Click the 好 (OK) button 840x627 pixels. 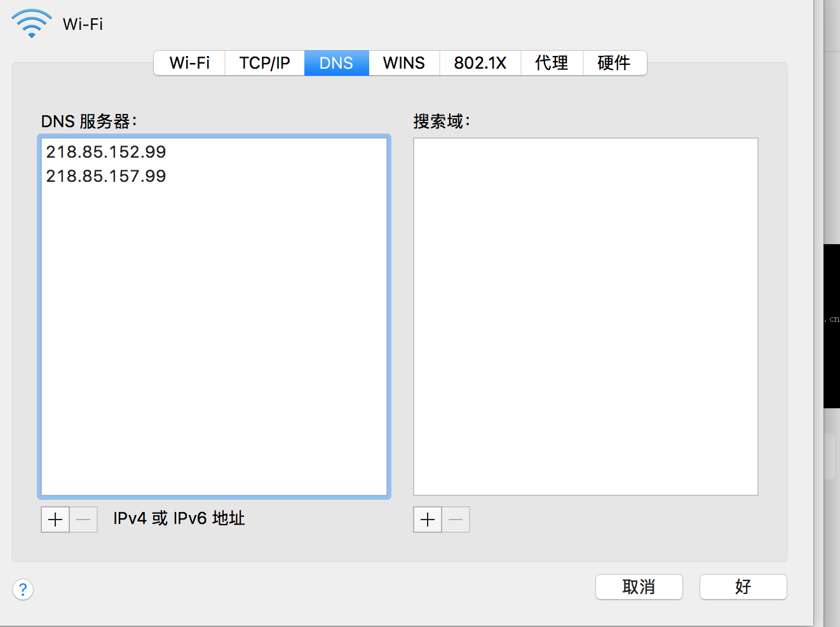[x=743, y=587]
